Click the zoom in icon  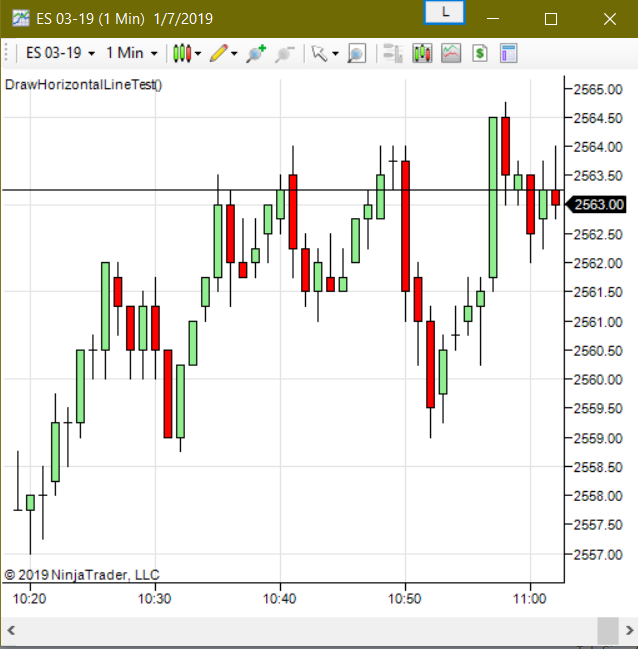[255, 54]
